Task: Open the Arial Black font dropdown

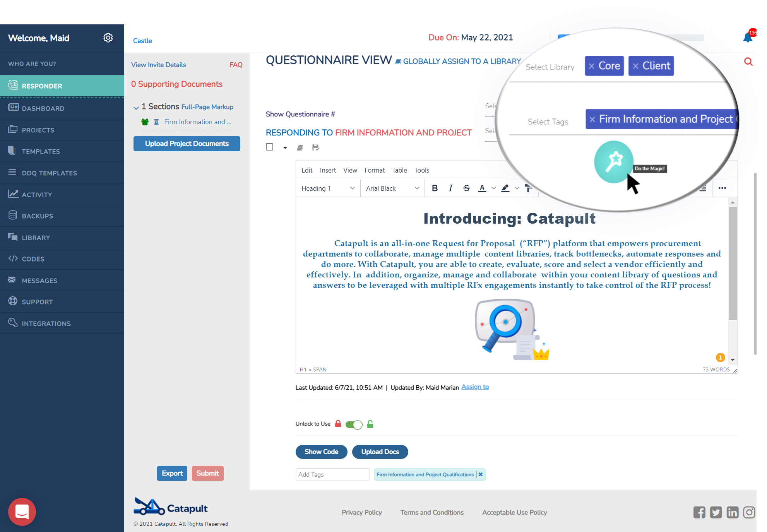Action: tap(392, 188)
